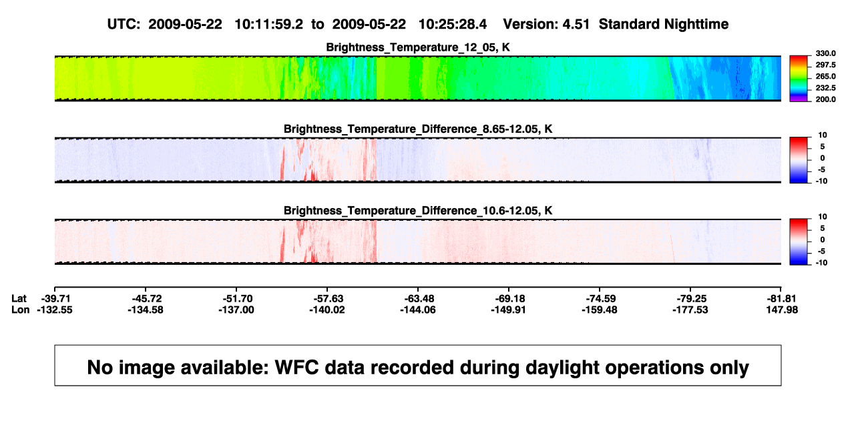The image size is (868, 445).
Task: Click latitude tick value -63.48
Action: pyautogui.click(x=418, y=298)
